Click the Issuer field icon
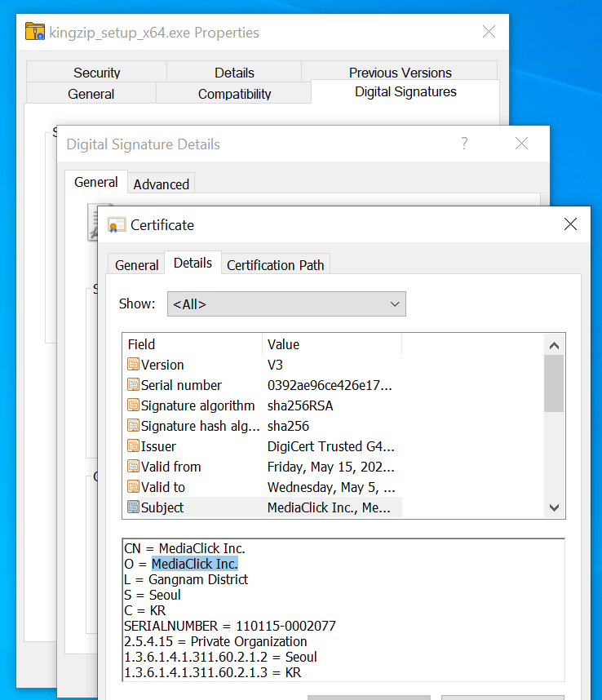Viewport: 602px width, 700px height. point(133,446)
